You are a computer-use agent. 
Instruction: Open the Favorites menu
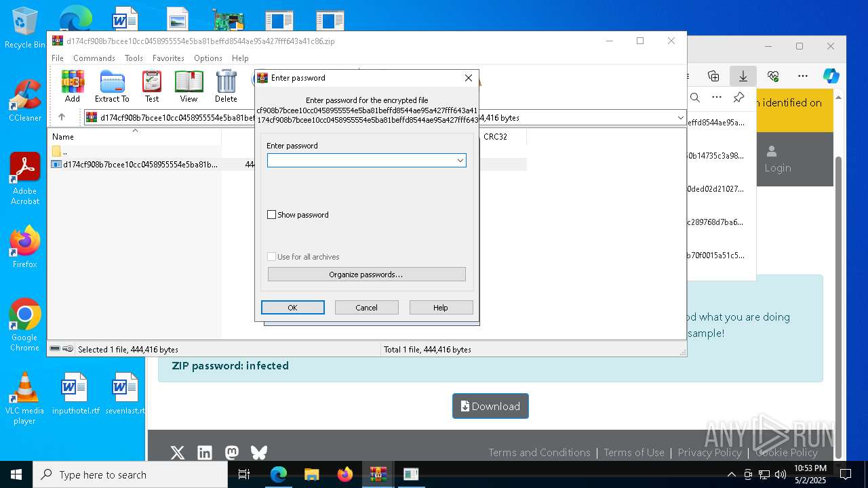[x=168, y=58]
